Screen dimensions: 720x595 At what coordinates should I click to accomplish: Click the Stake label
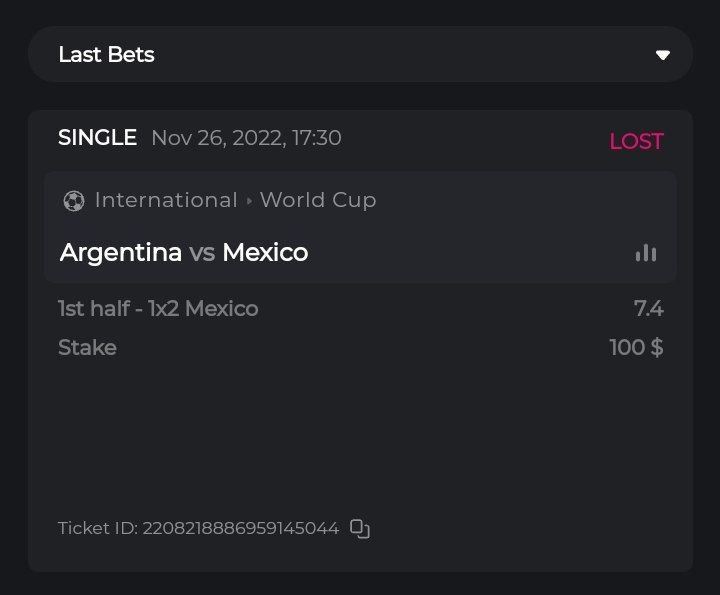click(x=87, y=347)
